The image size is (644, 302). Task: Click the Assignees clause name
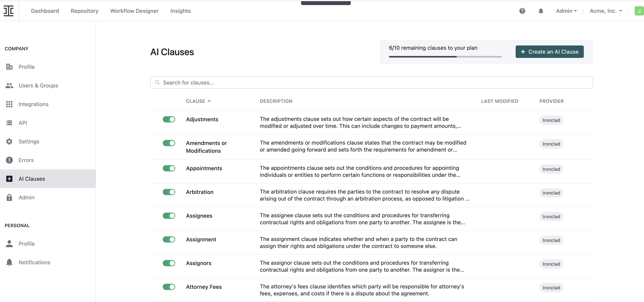coord(199,216)
